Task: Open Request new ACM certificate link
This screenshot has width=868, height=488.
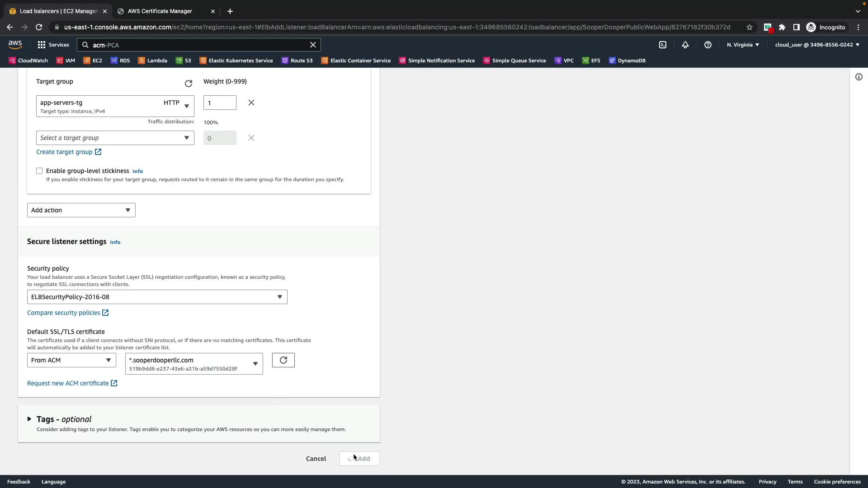Action: (68, 383)
